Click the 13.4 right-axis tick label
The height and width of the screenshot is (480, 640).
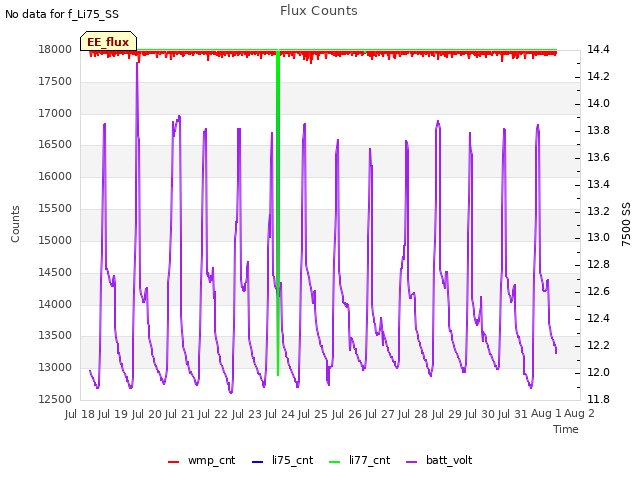point(598,184)
